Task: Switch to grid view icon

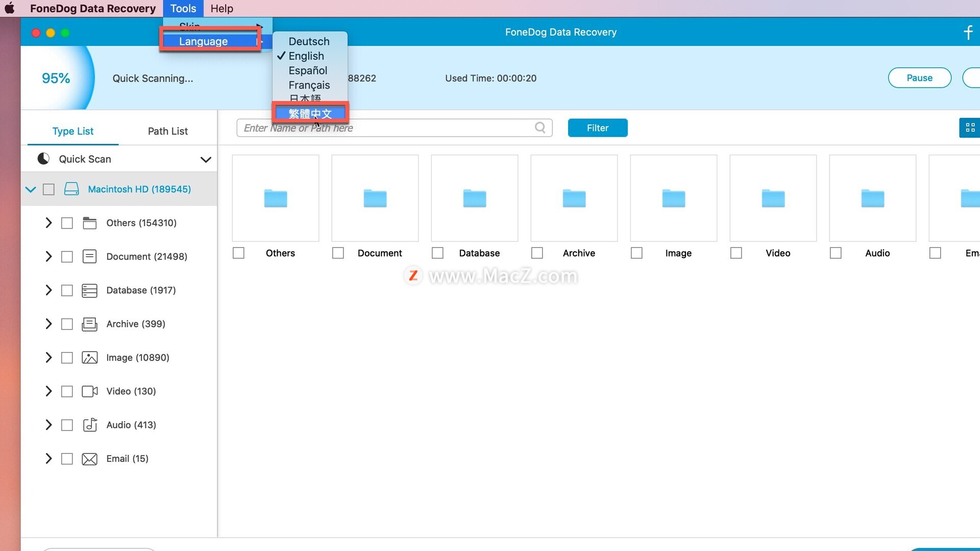Action: (970, 128)
